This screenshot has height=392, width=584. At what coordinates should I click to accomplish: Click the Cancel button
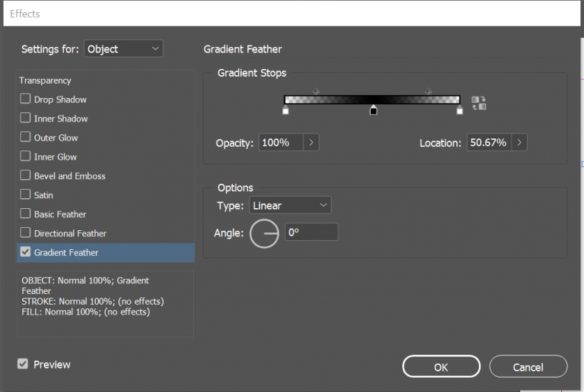528,367
